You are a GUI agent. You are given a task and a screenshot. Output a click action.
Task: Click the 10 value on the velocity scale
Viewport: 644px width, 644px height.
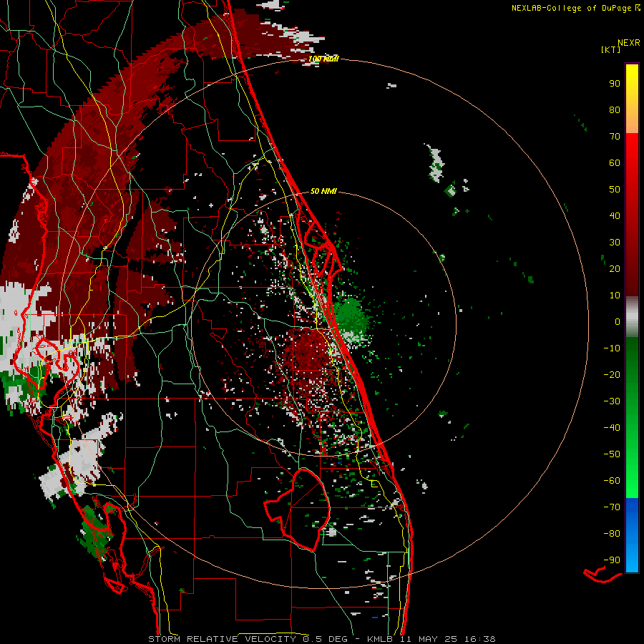[615, 296]
